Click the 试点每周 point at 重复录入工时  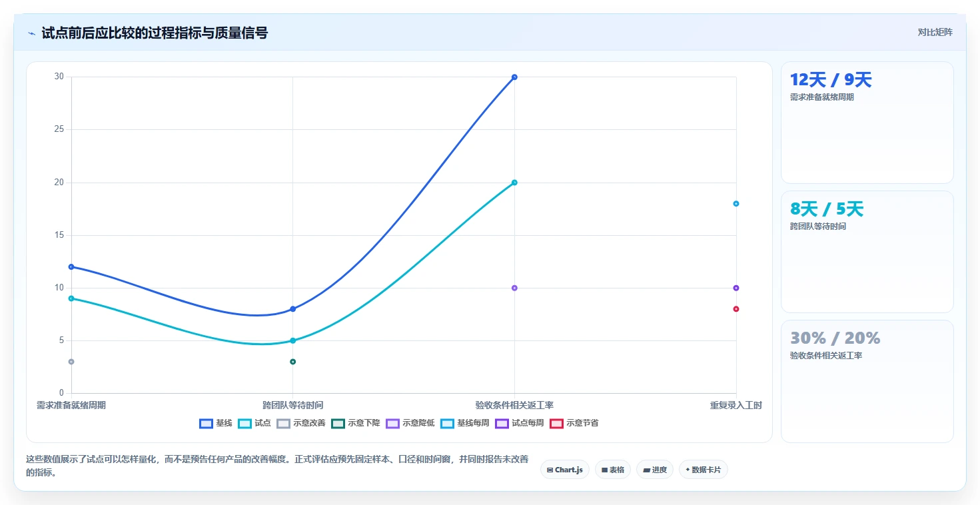[736, 288]
